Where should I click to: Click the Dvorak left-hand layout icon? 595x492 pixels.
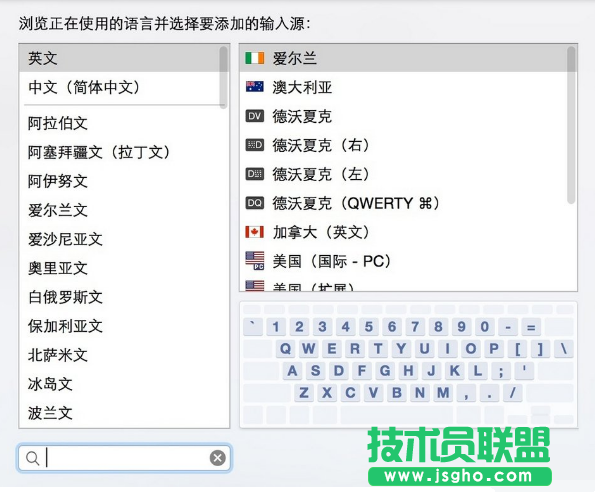tap(255, 174)
